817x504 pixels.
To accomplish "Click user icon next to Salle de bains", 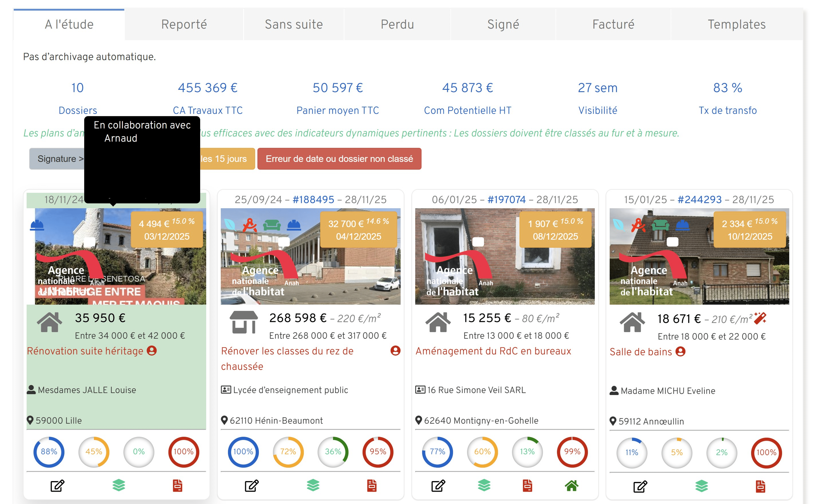I will tap(681, 351).
